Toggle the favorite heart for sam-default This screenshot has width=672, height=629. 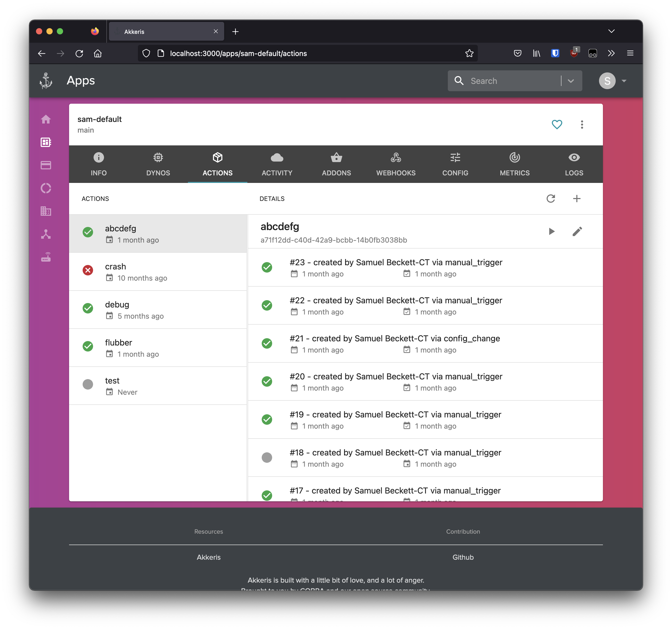pyautogui.click(x=557, y=125)
